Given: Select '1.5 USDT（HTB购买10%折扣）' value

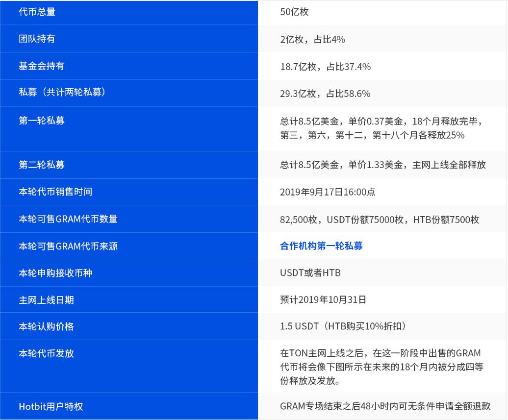Looking at the screenshot, I should point(343,326).
